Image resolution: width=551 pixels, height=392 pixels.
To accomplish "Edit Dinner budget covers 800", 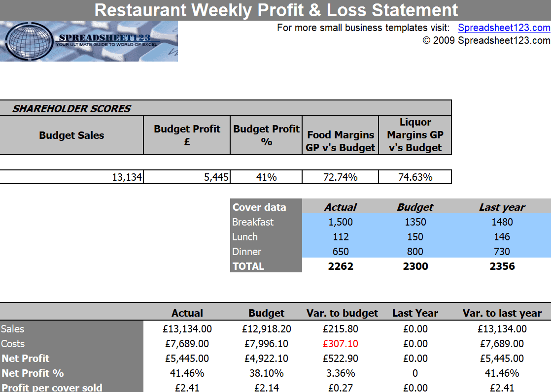I will 415,252.
